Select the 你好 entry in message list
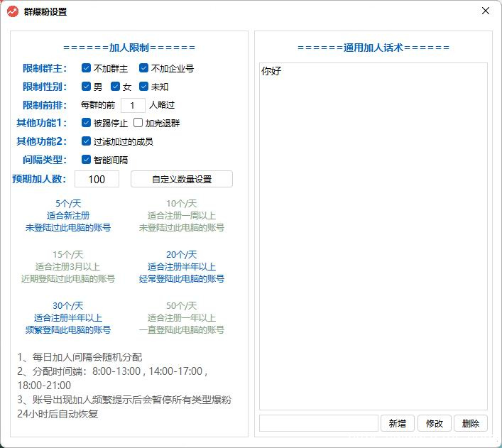 click(271, 71)
